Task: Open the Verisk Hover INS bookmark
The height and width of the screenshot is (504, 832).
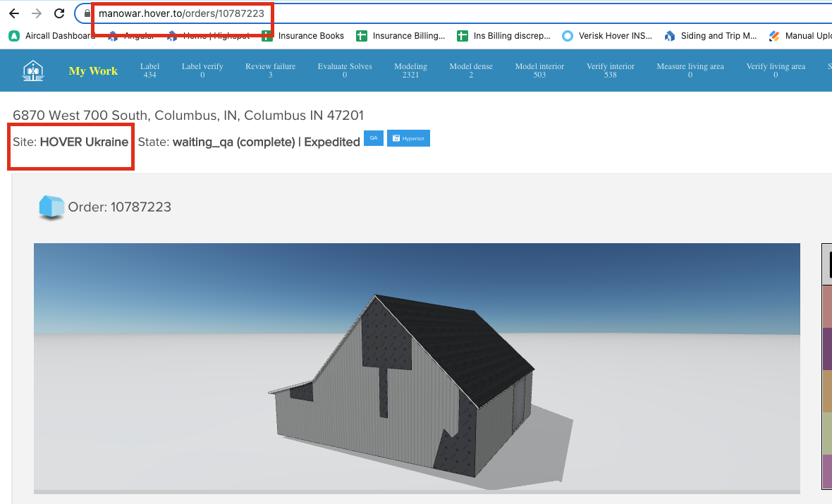Action: [x=608, y=35]
